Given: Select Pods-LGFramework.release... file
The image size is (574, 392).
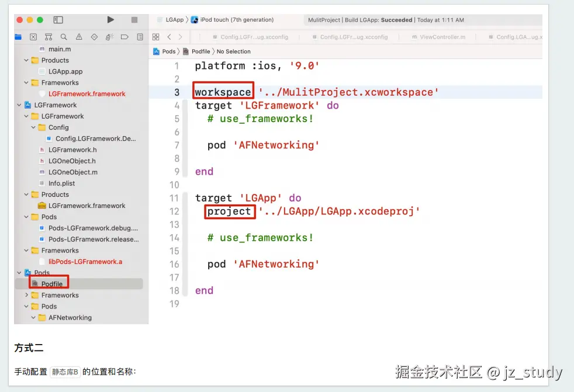Looking at the screenshot, I should [94, 240].
